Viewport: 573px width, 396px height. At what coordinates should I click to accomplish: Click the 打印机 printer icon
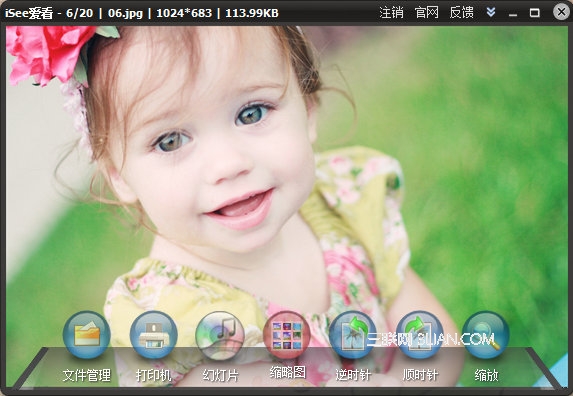tap(153, 335)
